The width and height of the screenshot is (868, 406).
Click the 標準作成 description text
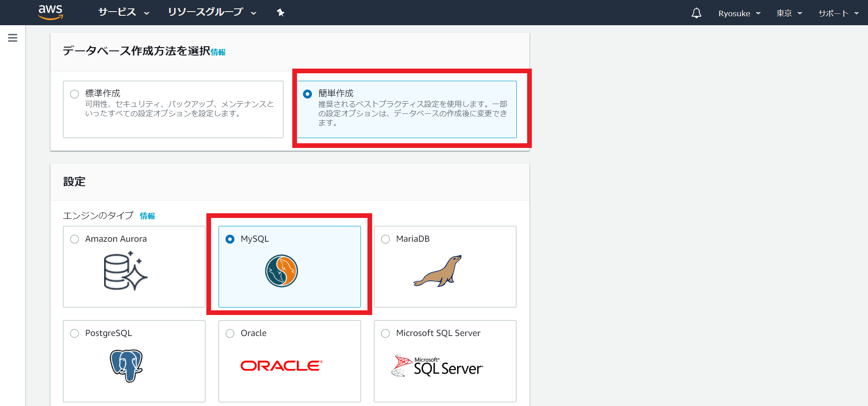[179, 109]
